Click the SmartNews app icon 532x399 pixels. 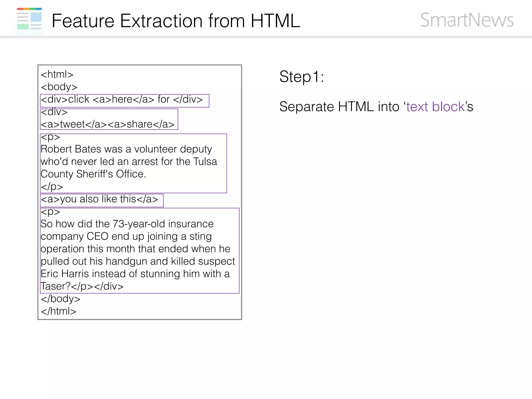pos(29,20)
